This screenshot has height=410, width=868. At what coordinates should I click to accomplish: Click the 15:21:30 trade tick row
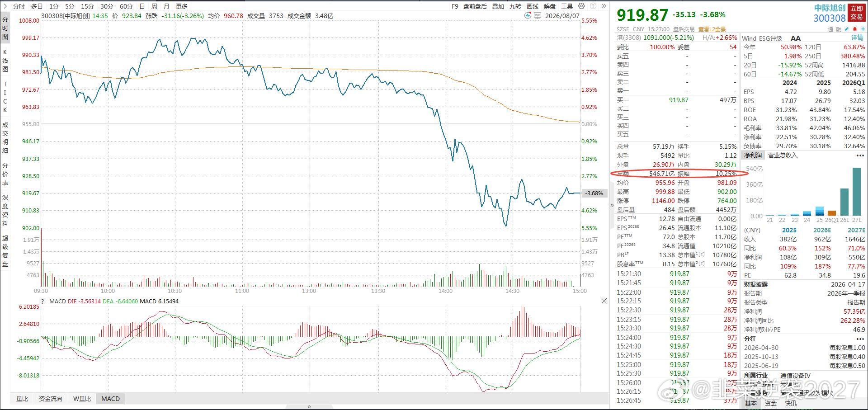[677, 274]
